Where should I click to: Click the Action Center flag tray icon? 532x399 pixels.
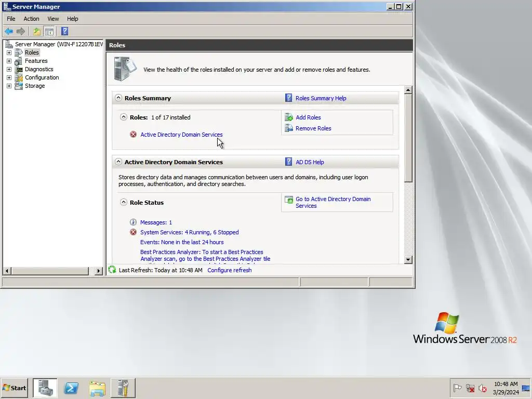click(x=457, y=388)
